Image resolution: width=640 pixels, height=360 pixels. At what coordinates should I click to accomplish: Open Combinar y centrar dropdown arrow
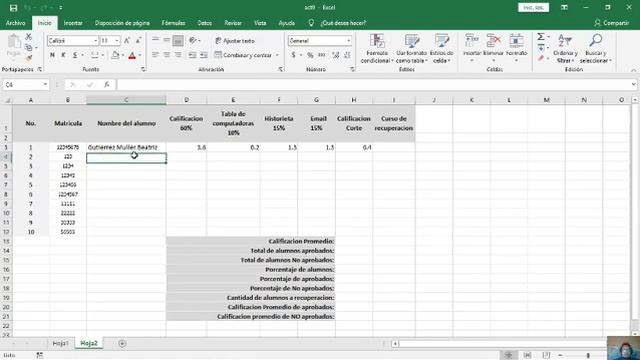277,55
